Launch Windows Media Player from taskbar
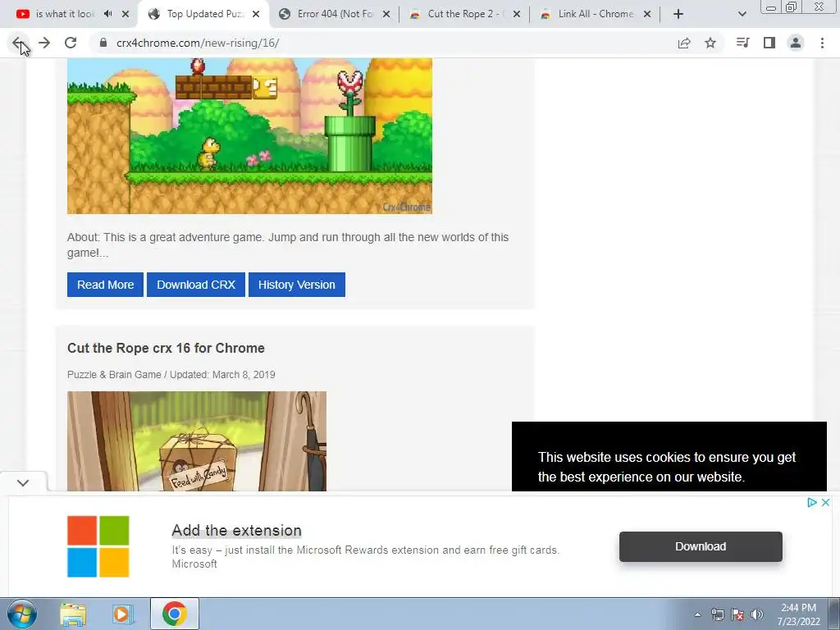The height and width of the screenshot is (630, 840). click(122, 614)
